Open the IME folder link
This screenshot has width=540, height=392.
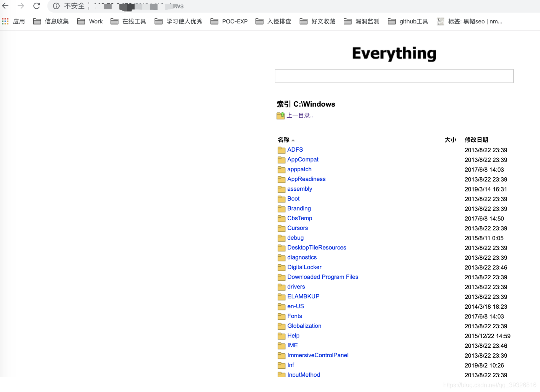(x=293, y=345)
